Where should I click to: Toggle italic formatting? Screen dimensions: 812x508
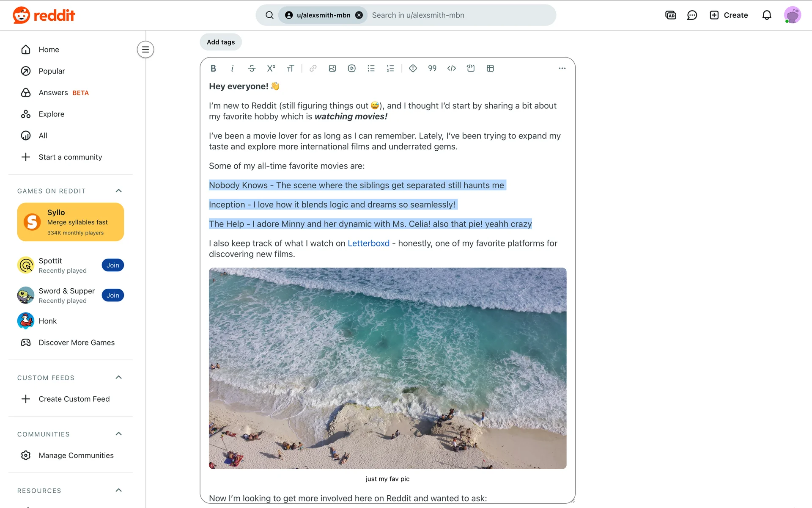tap(232, 68)
